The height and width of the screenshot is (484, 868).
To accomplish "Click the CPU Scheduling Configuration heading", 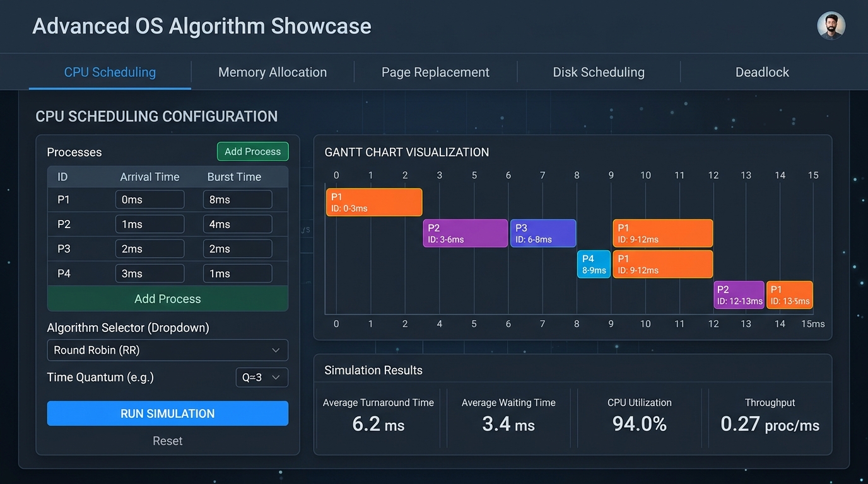I will click(x=156, y=117).
